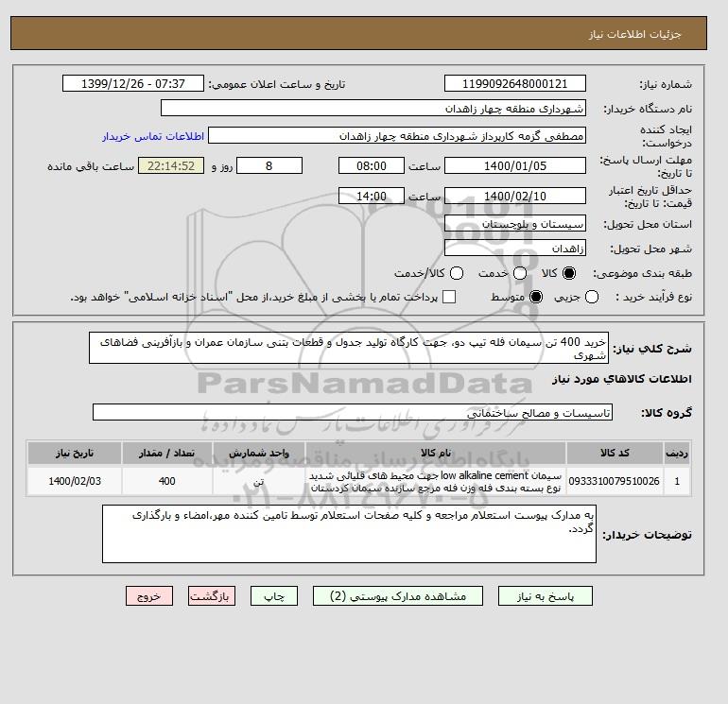Click the تاریخ نیاز column header

tap(75, 453)
